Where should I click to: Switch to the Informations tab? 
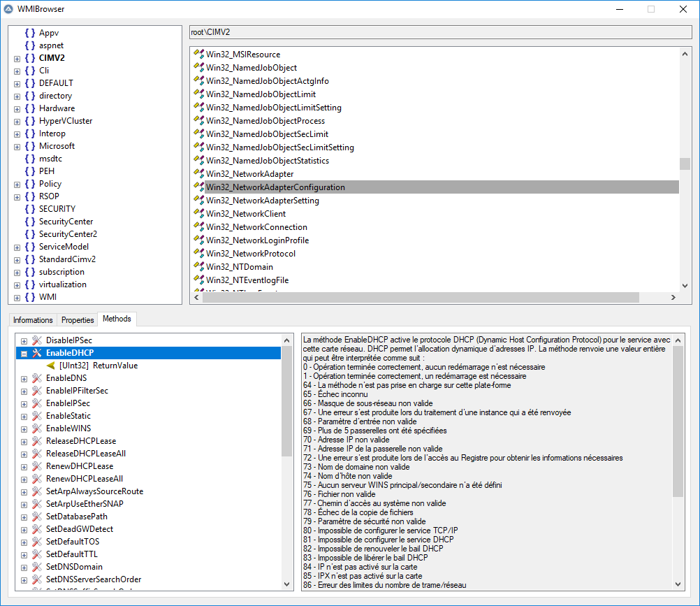(x=33, y=319)
